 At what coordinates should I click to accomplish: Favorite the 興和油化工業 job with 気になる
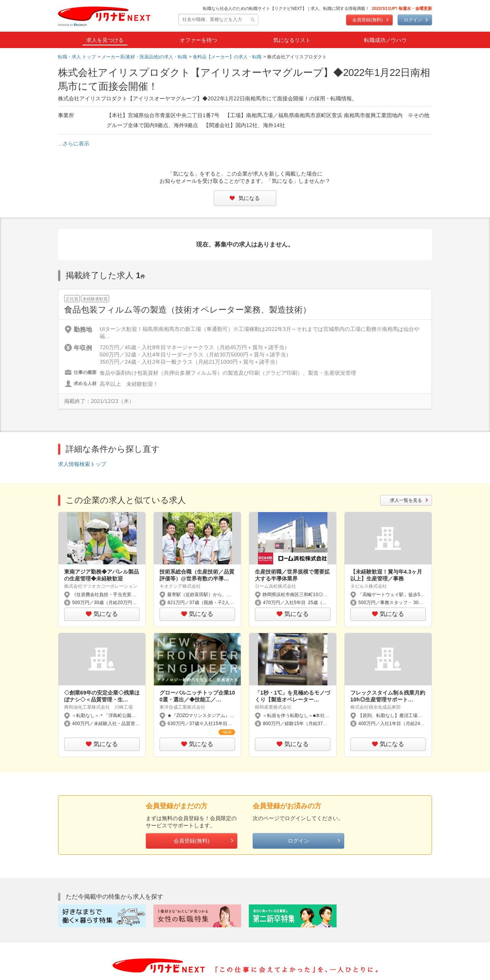(102, 744)
